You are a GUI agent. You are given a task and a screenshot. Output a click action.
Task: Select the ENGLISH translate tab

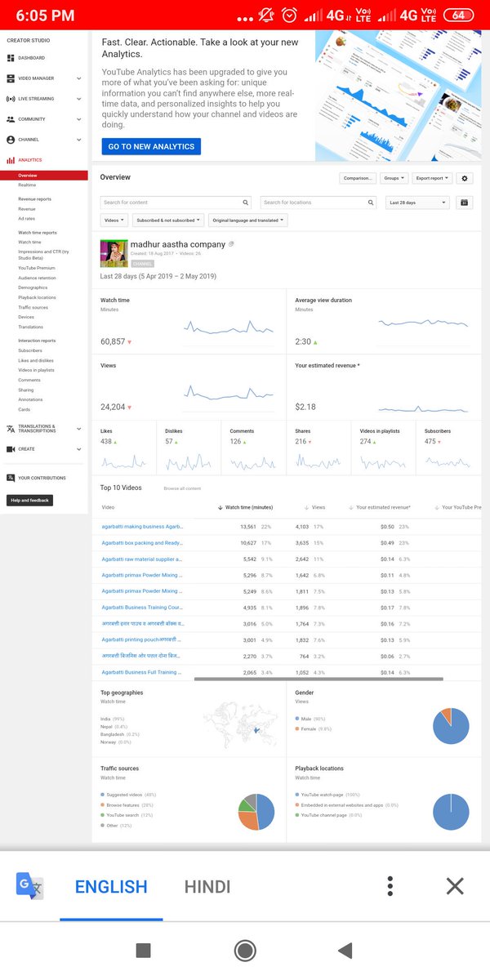(x=111, y=886)
